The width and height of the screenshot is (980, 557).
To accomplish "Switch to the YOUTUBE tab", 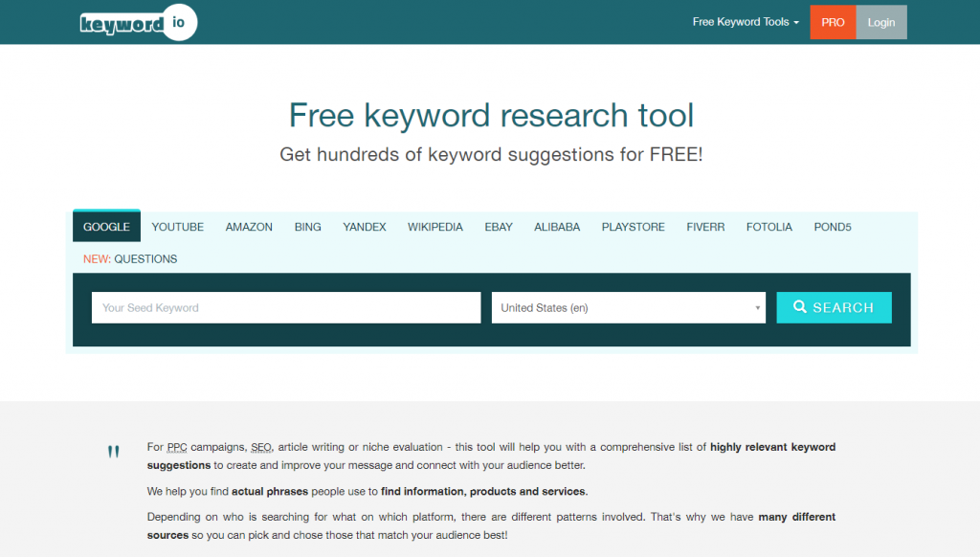I will pos(177,227).
